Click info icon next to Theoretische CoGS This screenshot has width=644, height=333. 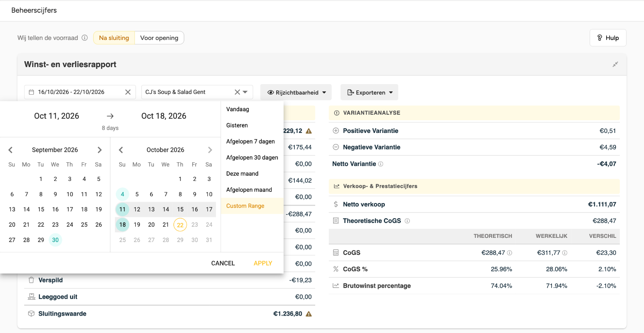pyautogui.click(x=407, y=221)
